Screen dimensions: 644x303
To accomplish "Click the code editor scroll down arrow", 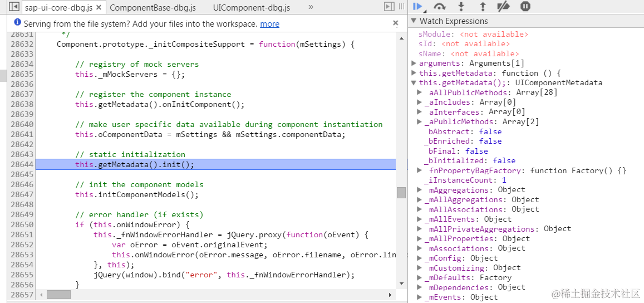I will coord(401,284).
